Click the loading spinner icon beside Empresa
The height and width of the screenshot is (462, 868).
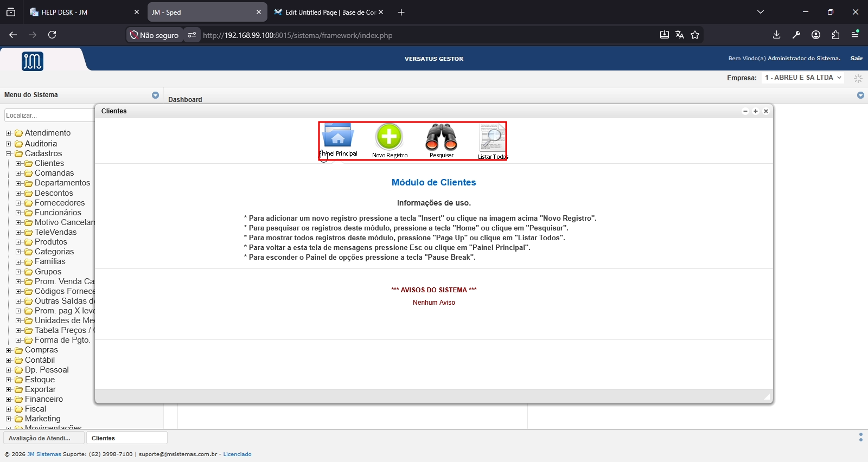tap(858, 78)
